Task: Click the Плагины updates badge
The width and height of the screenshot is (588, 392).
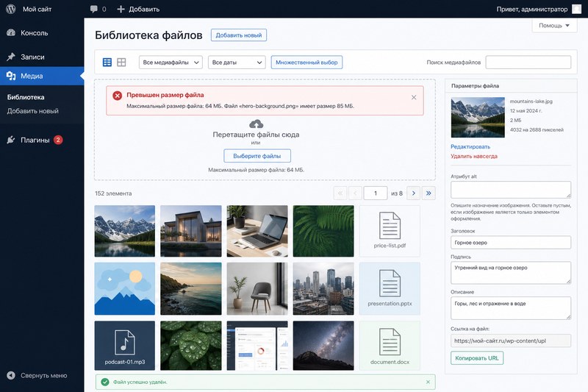Action: (x=58, y=140)
